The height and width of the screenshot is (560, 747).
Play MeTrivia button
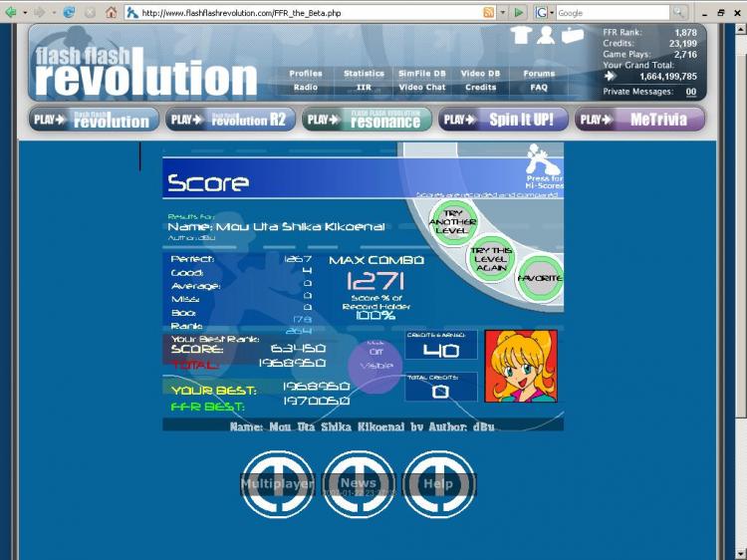639,120
